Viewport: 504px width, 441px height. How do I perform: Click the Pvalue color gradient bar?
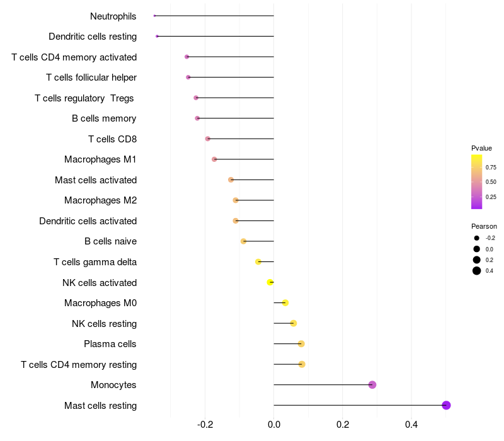pyautogui.click(x=477, y=181)
